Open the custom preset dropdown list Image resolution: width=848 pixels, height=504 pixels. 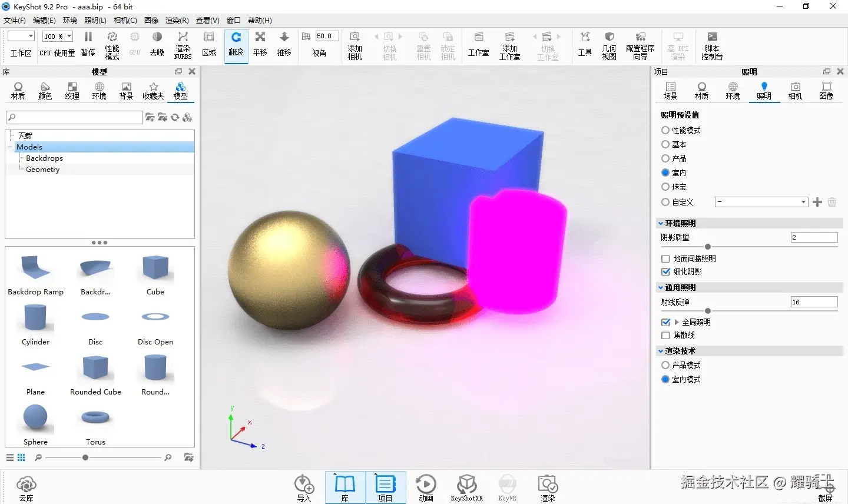(761, 202)
